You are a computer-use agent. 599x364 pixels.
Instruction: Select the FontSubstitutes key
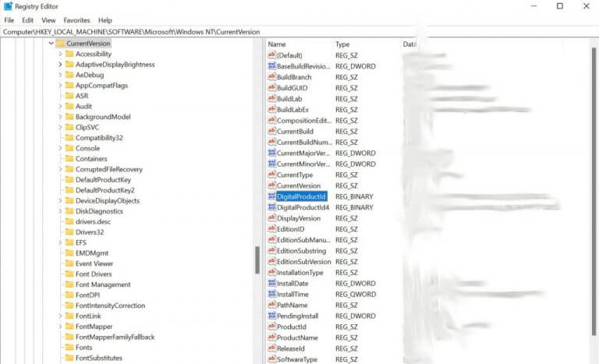point(98,358)
